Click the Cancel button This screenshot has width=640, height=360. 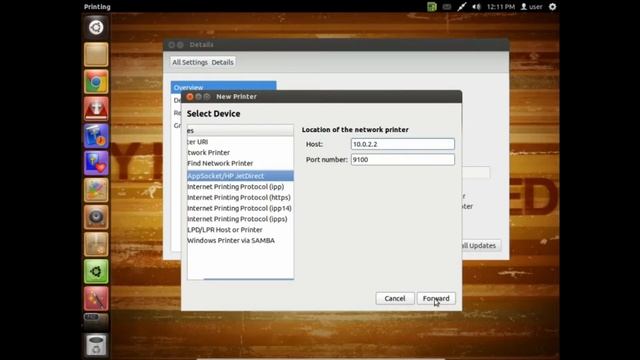395,298
